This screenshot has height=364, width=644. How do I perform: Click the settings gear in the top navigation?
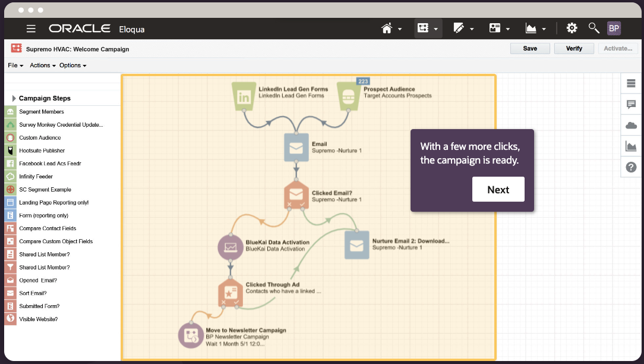click(x=572, y=28)
